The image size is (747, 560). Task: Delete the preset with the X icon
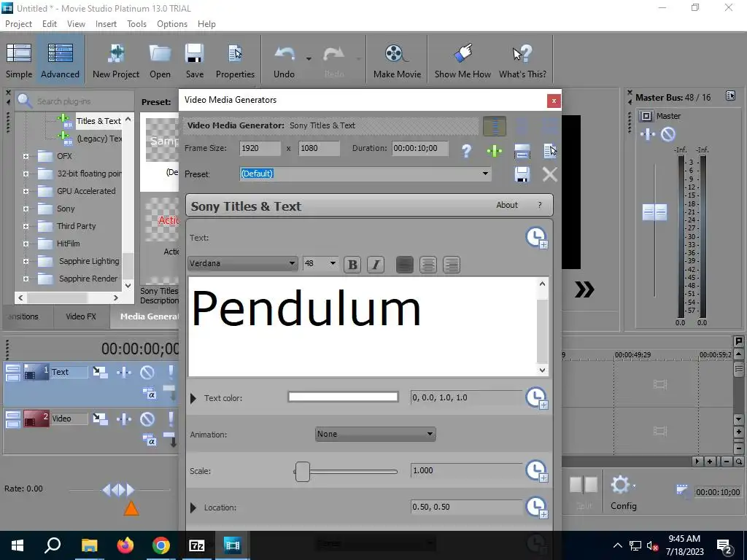[550, 174]
